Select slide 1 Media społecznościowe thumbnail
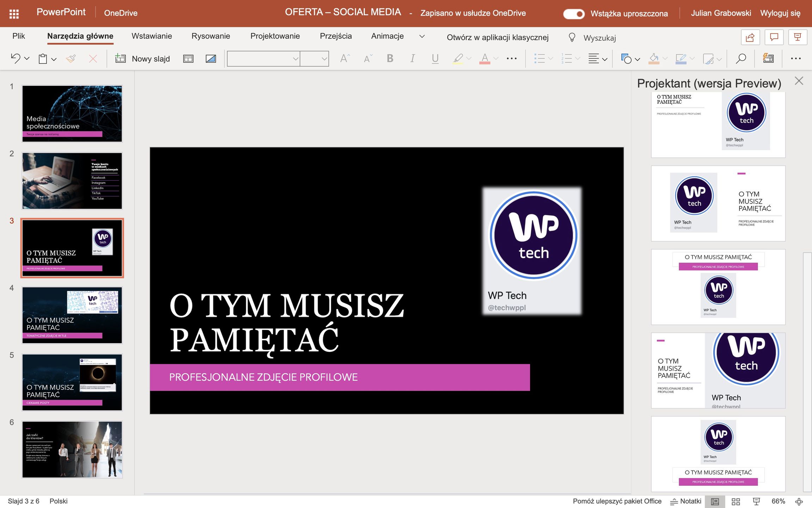Viewport: 812px width, 508px height. [x=72, y=114]
